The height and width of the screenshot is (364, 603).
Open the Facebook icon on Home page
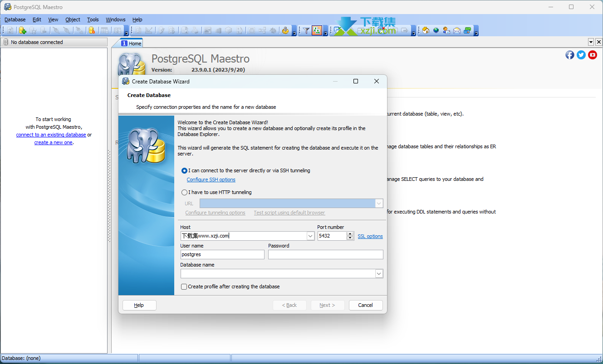570,55
